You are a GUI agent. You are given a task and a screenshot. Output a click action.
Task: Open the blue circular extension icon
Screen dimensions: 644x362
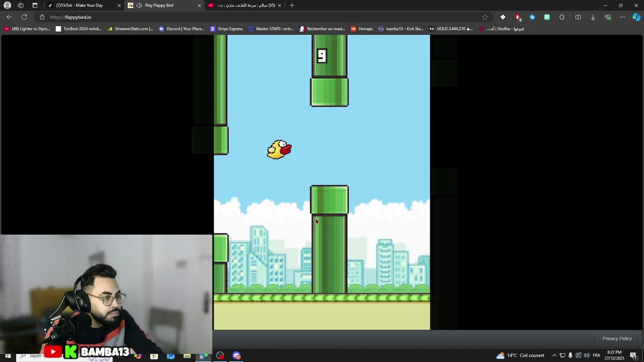[532, 17]
